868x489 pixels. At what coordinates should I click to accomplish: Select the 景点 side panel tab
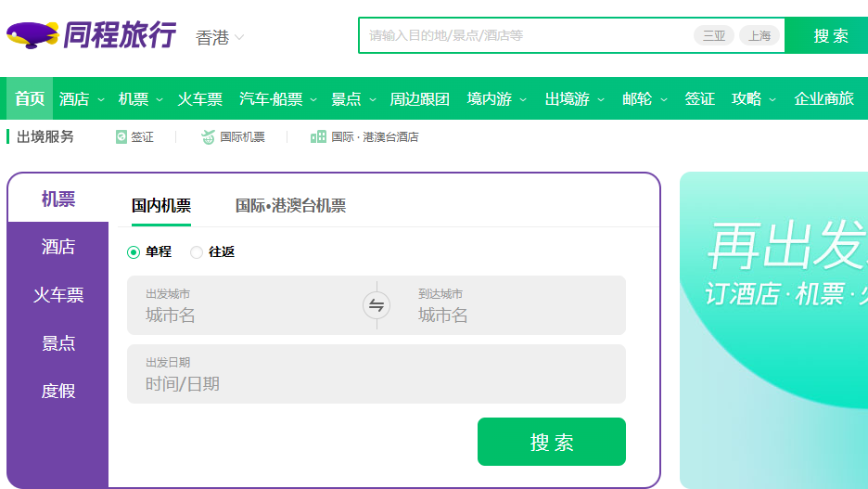pyautogui.click(x=58, y=343)
